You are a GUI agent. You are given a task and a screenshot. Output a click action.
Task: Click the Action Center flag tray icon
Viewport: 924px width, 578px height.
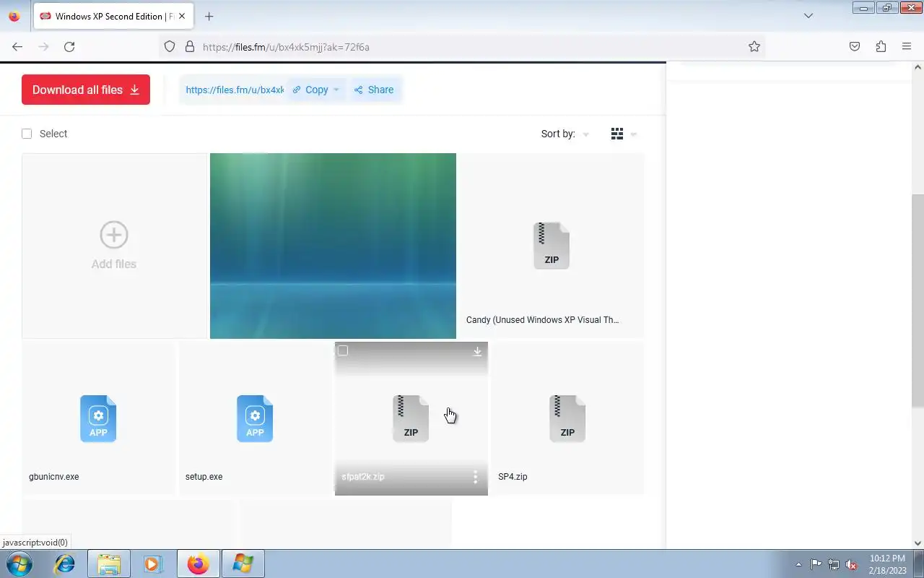point(816,564)
